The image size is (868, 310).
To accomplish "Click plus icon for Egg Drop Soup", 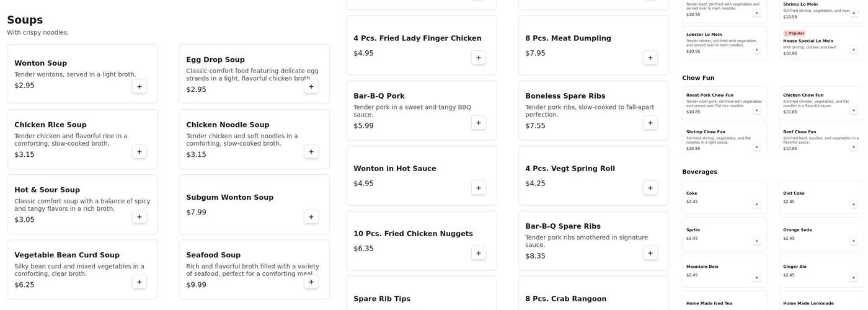I will tap(311, 87).
